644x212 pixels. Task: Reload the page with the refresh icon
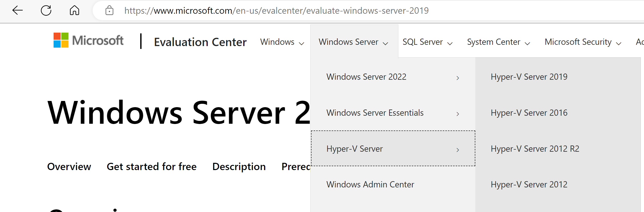(46, 10)
